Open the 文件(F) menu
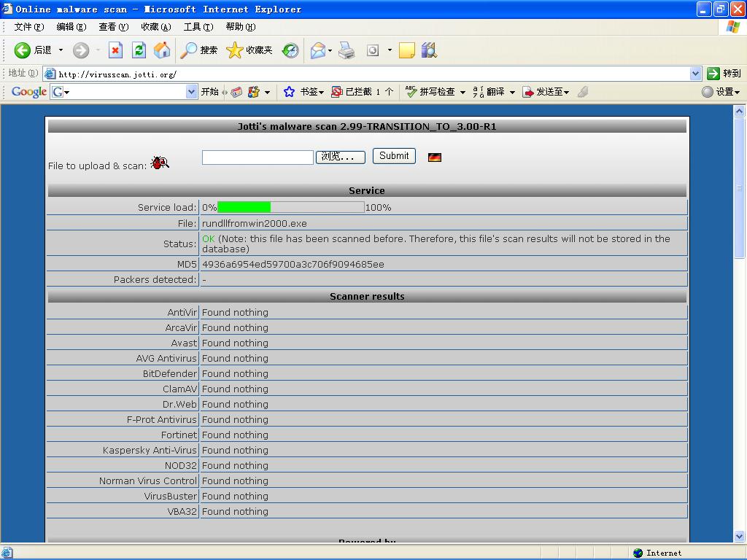The image size is (747, 560). click(x=29, y=27)
